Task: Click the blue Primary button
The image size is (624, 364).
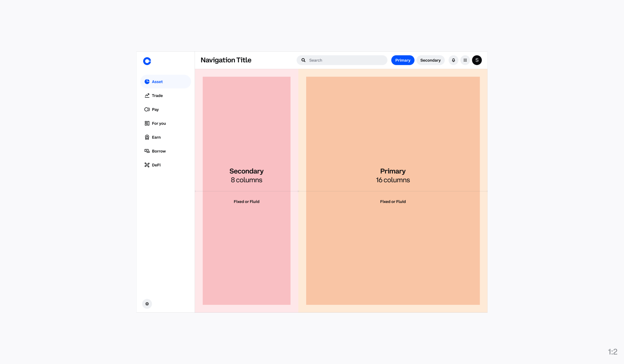Action: (403, 60)
